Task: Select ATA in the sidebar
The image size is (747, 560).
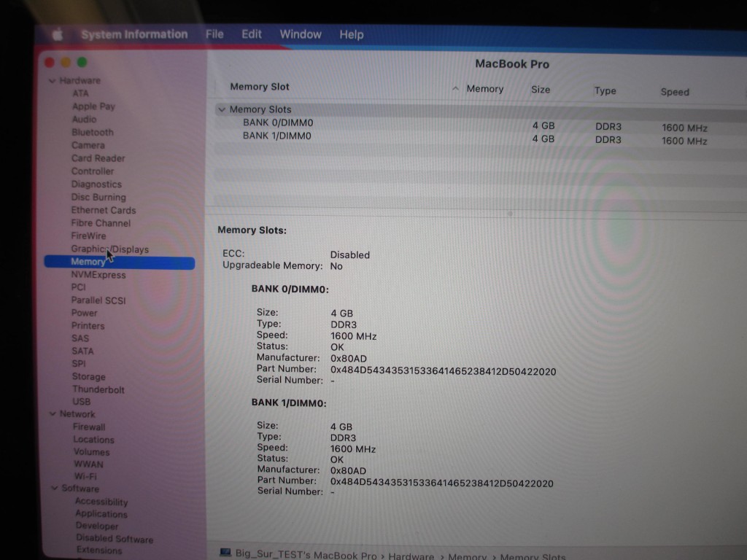Action: point(80,93)
